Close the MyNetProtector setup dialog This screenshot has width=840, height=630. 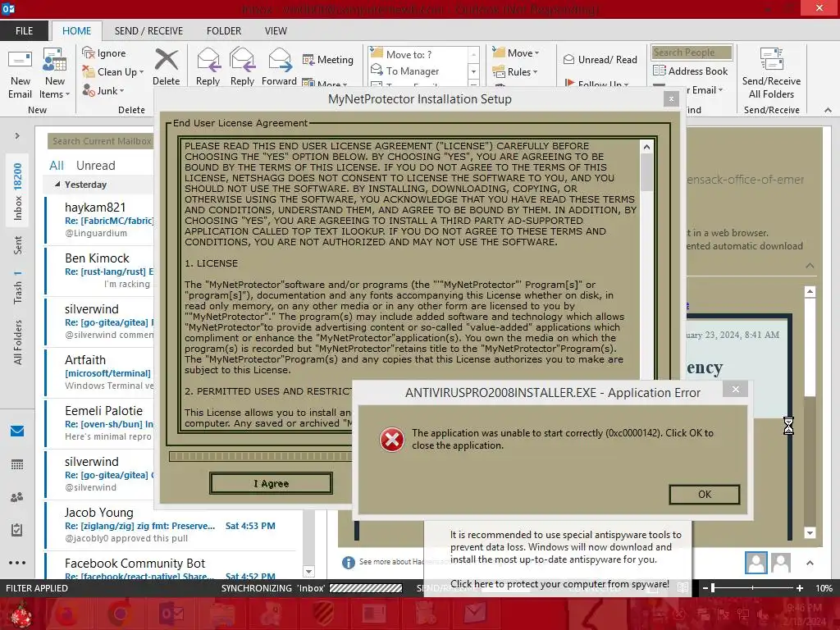point(671,99)
